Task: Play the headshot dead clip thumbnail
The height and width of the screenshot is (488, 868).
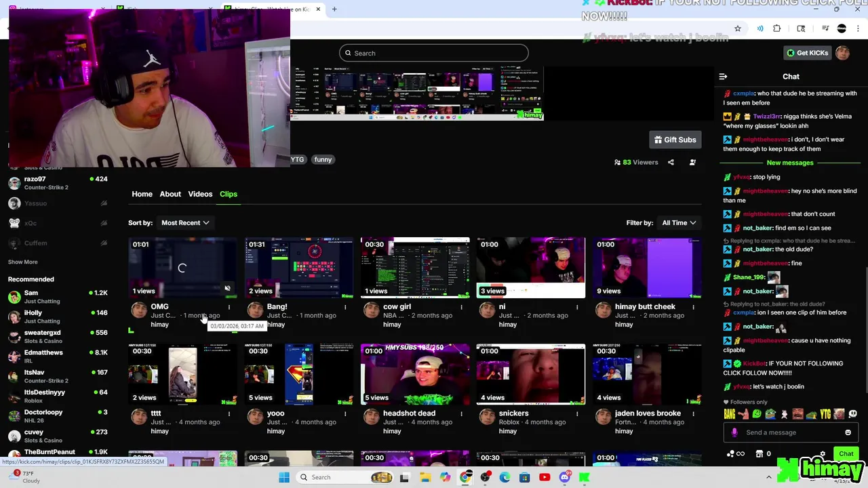Action: pyautogui.click(x=415, y=374)
